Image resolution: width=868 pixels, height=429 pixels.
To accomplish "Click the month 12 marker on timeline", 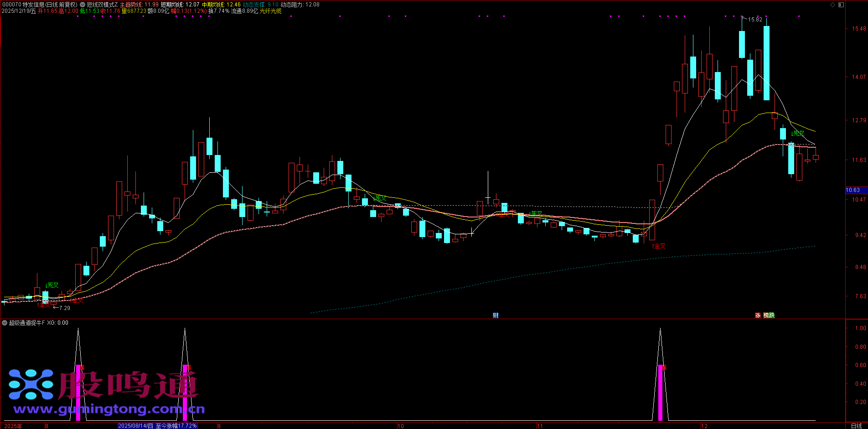I will (x=704, y=426).
